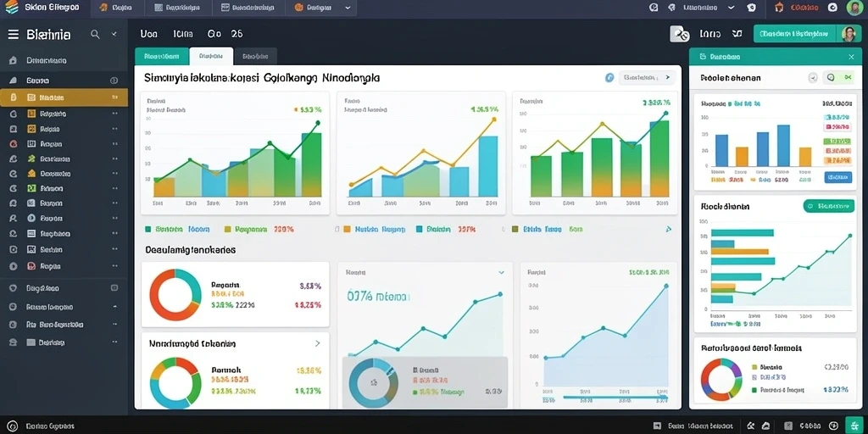Open the chevron on the orange-circle top-bar tab
This screenshot has height=434, width=868.
348,8
